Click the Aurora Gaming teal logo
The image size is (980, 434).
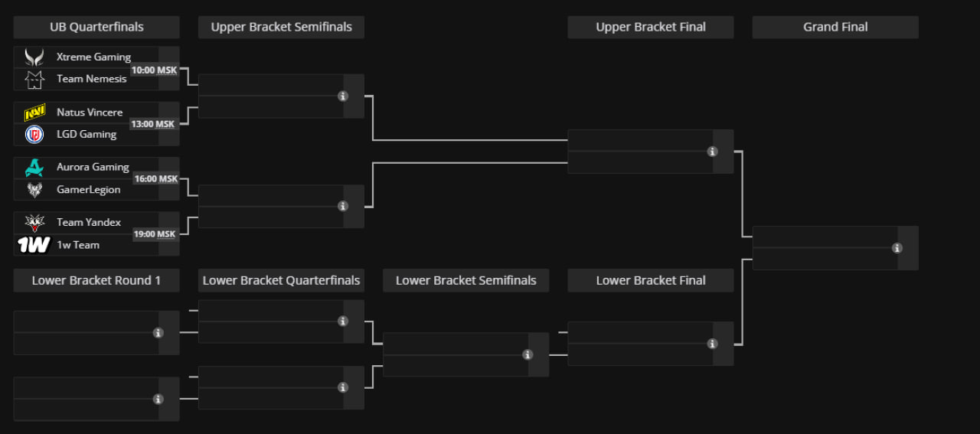(x=34, y=168)
